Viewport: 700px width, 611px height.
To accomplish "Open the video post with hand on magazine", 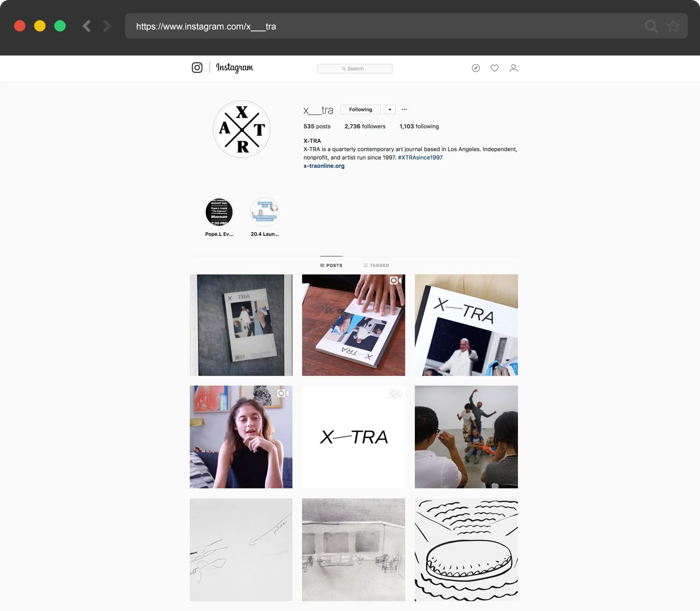I will pos(353,325).
